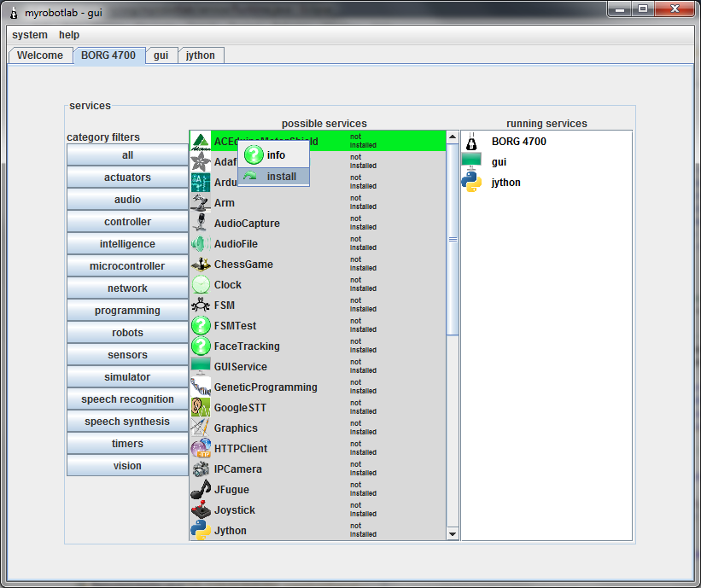Viewport: 701px width, 588px height.
Task: Click the Arm service robot arm icon
Action: pyautogui.click(x=200, y=203)
